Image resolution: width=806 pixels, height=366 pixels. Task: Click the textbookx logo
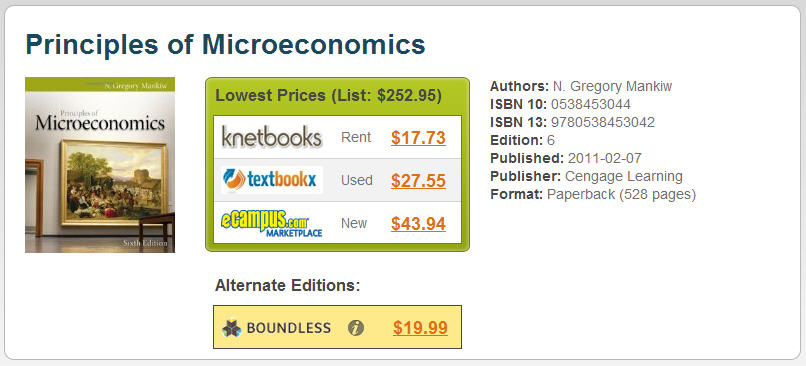click(272, 180)
